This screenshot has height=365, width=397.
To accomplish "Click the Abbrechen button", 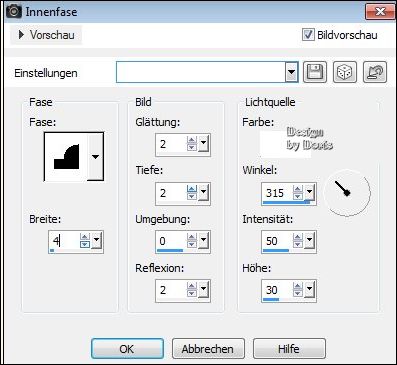I will coord(208,349).
